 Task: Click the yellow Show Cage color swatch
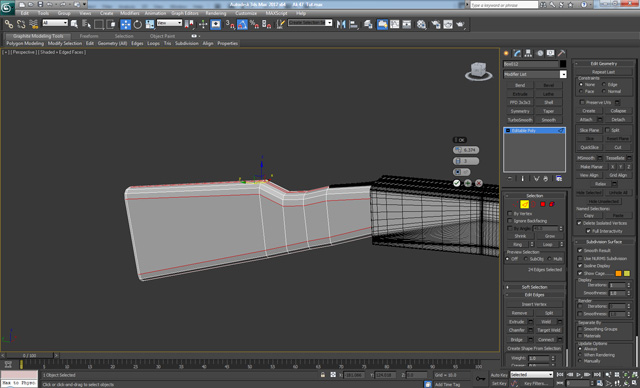[x=627, y=273]
